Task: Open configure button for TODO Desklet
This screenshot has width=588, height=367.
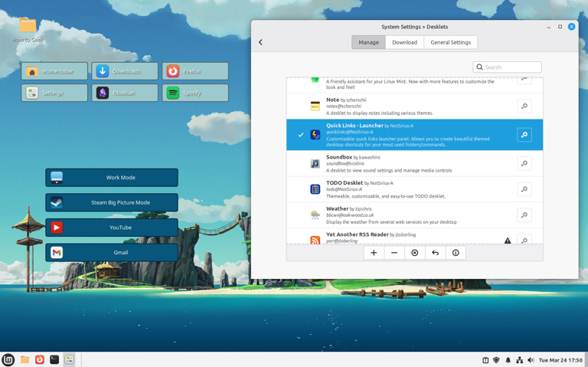Action: (x=524, y=189)
